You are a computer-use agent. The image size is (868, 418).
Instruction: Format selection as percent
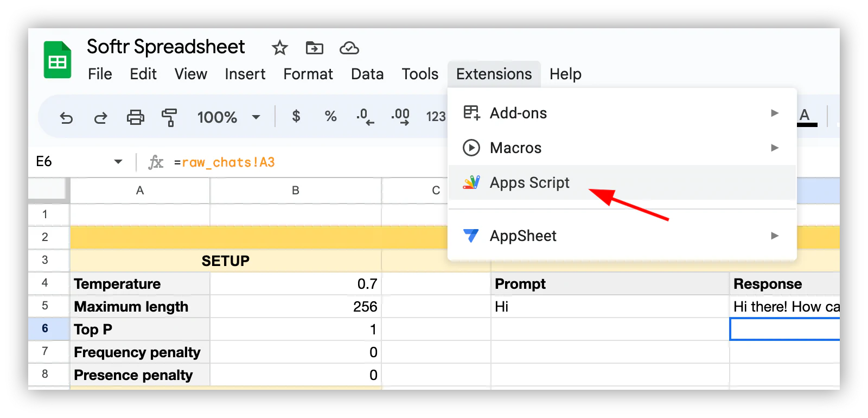(331, 116)
